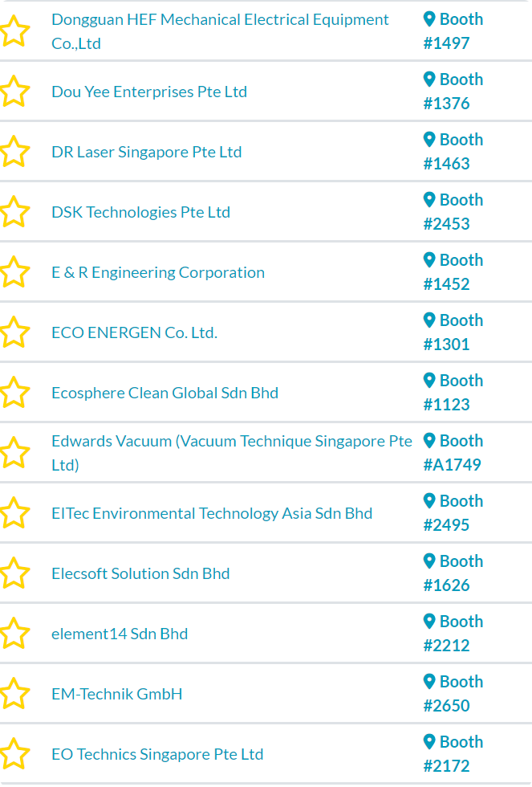Locate Booth #1497 on map
Viewport: 532px width, 787px height.
(x=453, y=31)
